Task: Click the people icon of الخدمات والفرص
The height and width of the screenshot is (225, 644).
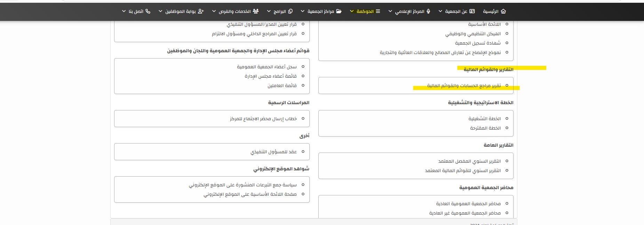Action: pos(256,11)
